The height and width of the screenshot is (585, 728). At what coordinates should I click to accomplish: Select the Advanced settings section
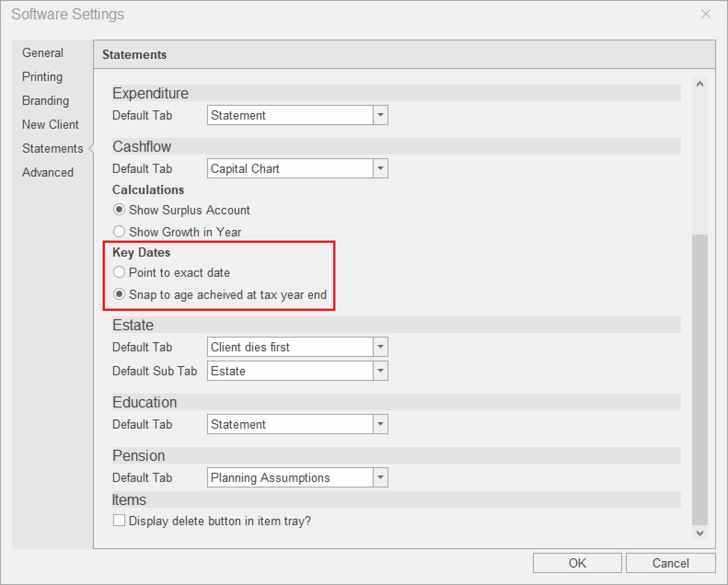(x=48, y=172)
